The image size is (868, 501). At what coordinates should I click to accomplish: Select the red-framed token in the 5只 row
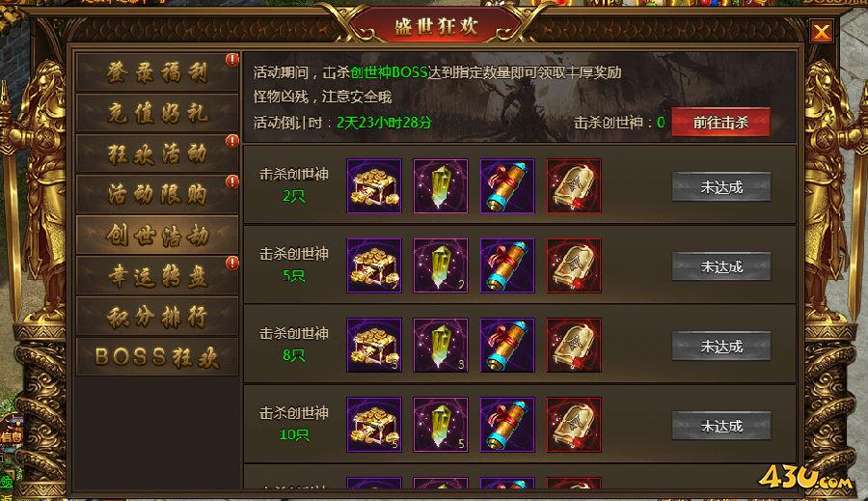coord(574,265)
